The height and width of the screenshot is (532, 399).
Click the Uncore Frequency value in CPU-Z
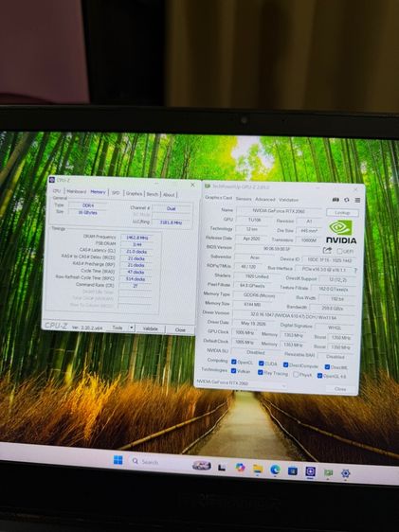click(172, 222)
